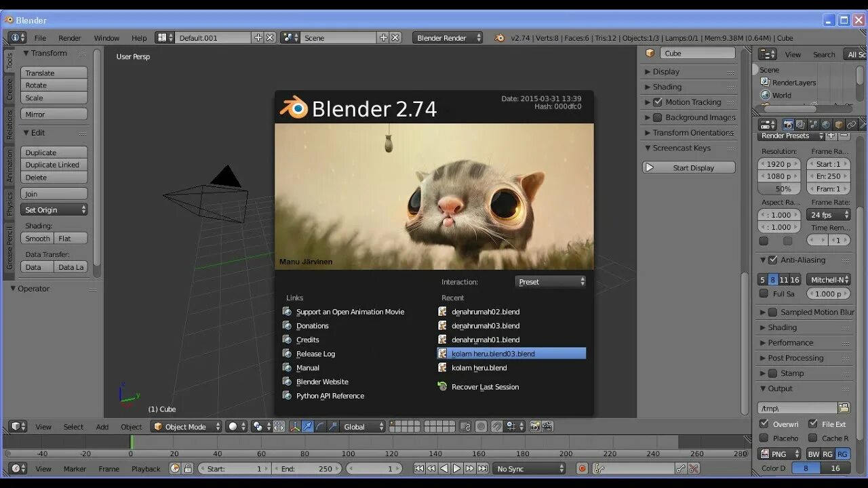Screen dimensions: 868x488
Task: Open the Window menu
Action: pyautogui.click(x=106, y=38)
